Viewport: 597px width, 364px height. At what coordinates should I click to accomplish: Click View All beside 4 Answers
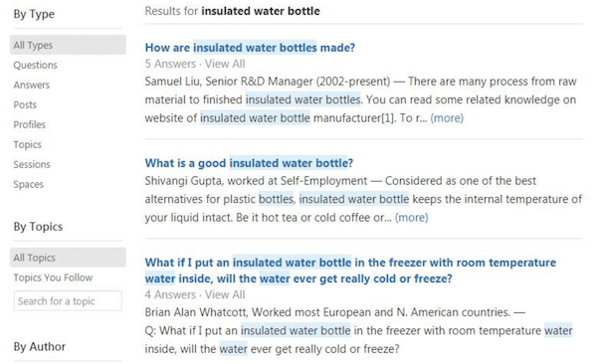(225, 294)
